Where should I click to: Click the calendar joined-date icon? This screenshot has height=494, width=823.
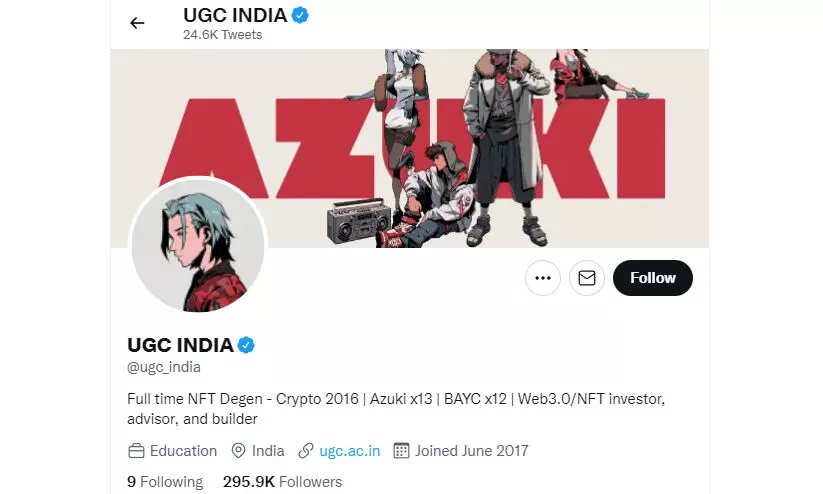pos(401,451)
